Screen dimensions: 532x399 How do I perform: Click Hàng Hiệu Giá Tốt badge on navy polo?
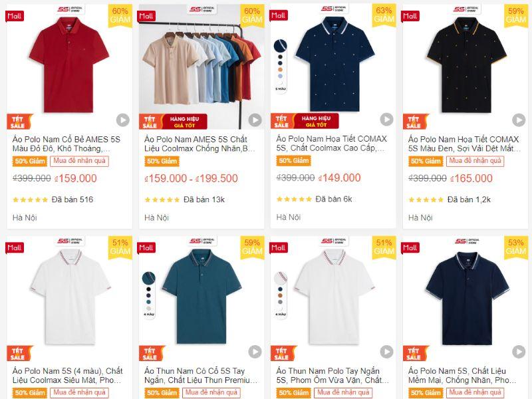(x=317, y=121)
